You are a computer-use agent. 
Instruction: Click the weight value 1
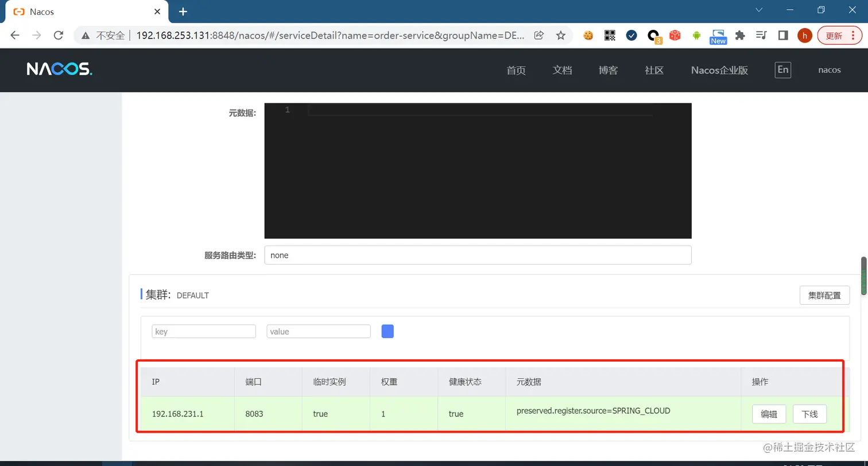383,414
